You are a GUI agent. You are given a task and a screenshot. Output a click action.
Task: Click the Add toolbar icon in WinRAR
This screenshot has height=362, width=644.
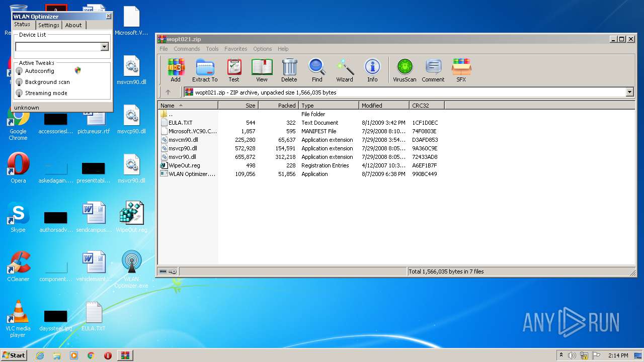point(176,70)
